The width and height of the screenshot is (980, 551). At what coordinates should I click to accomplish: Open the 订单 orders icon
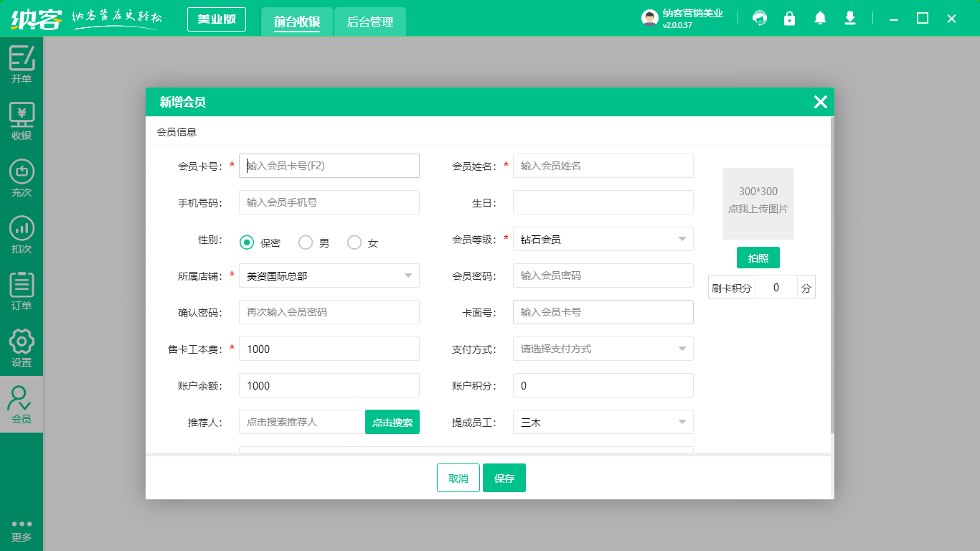(x=22, y=289)
